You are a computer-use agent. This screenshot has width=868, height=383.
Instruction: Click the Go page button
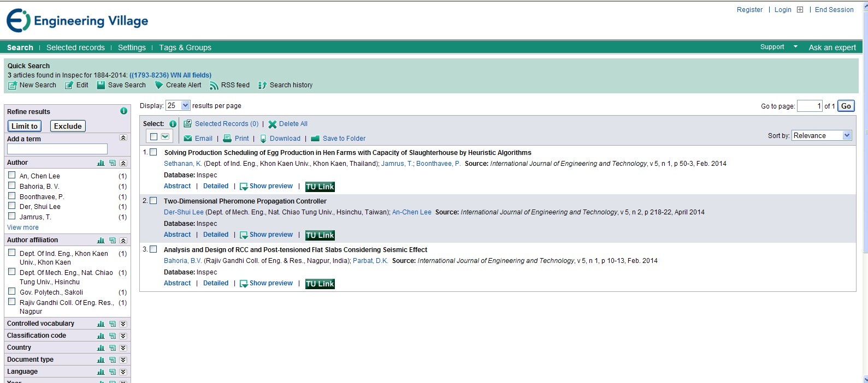click(x=846, y=106)
